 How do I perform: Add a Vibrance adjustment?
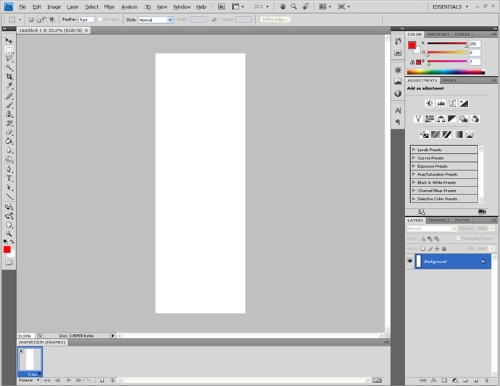(418, 119)
